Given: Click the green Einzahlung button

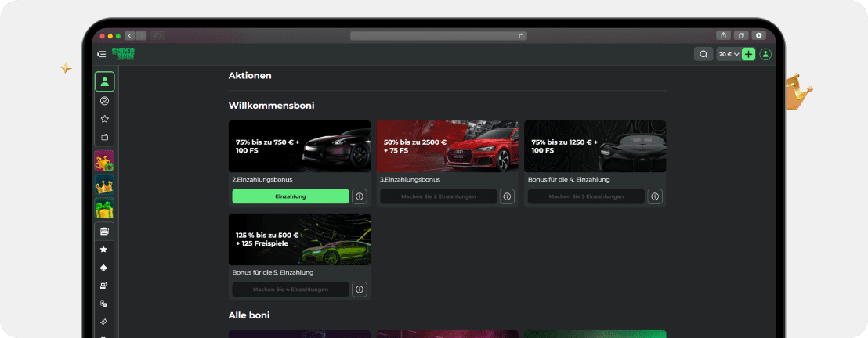Looking at the screenshot, I should pyautogui.click(x=291, y=196).
